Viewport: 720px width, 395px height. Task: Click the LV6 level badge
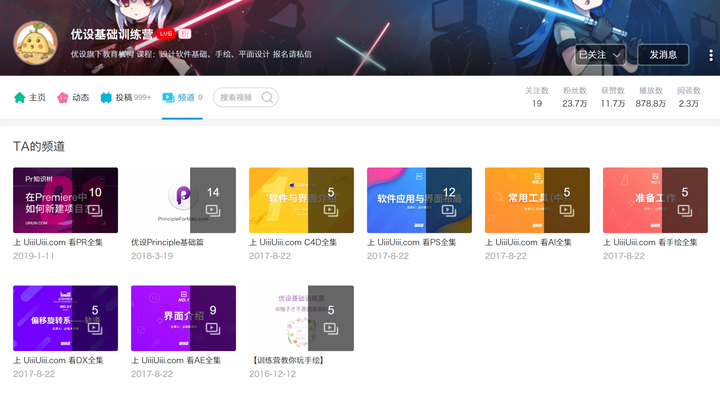166,34
